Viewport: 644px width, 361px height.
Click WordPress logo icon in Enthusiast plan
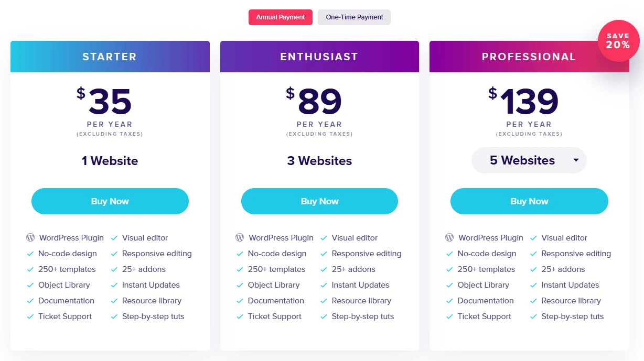[x=240, y=238]
